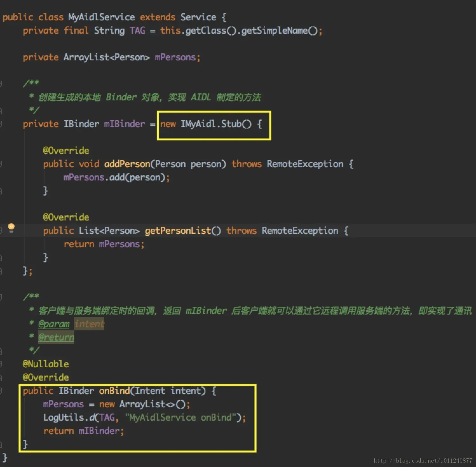Viewport: 476px width, 467px height.
Task: Click the TAG constant in its declaration
Action: (x=137, y=30)
